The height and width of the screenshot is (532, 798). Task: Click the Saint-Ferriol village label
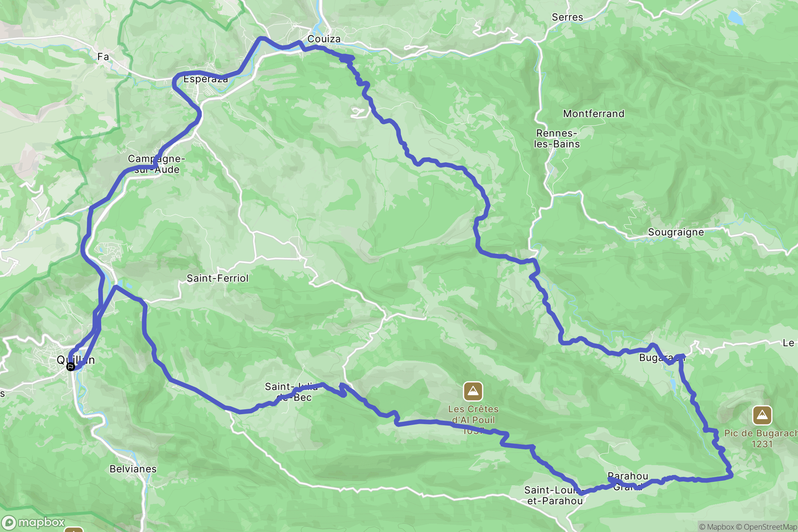point(217,278)
